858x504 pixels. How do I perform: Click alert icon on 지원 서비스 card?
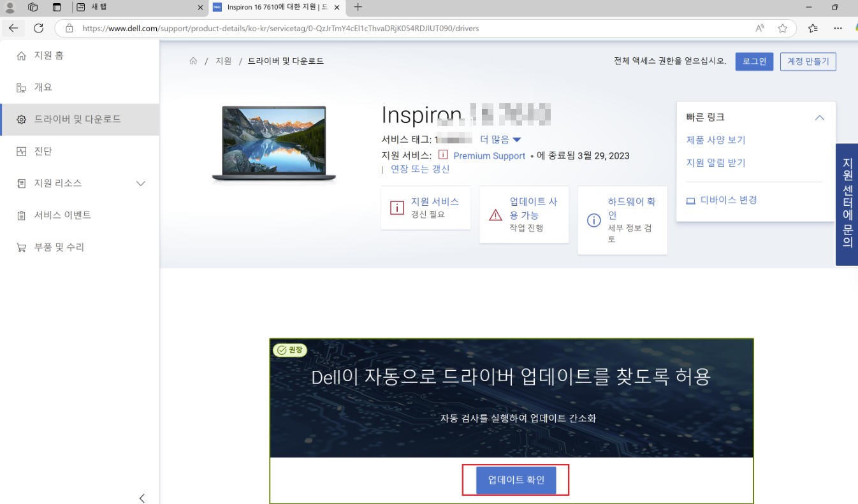[397, 208]
